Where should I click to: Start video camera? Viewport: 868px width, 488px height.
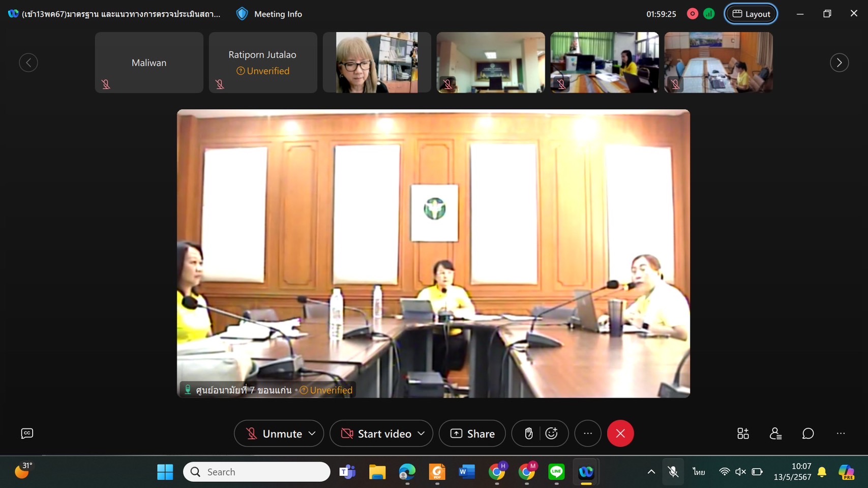click(376, 434)
